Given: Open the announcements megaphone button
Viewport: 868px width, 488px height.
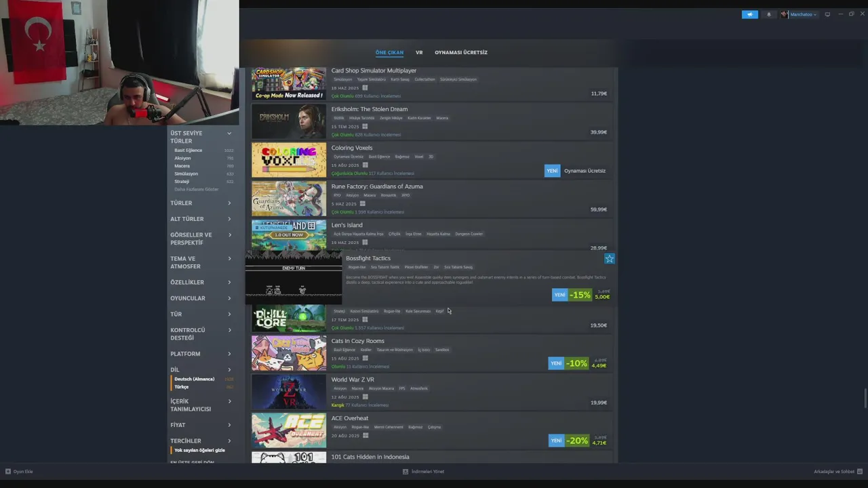Looking at the screenshot, I should (x=749, y=14).
